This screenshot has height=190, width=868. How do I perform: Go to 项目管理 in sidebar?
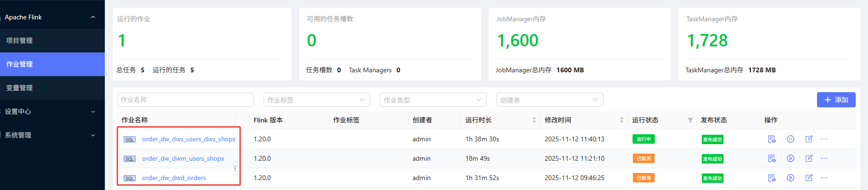coord(52,41)
